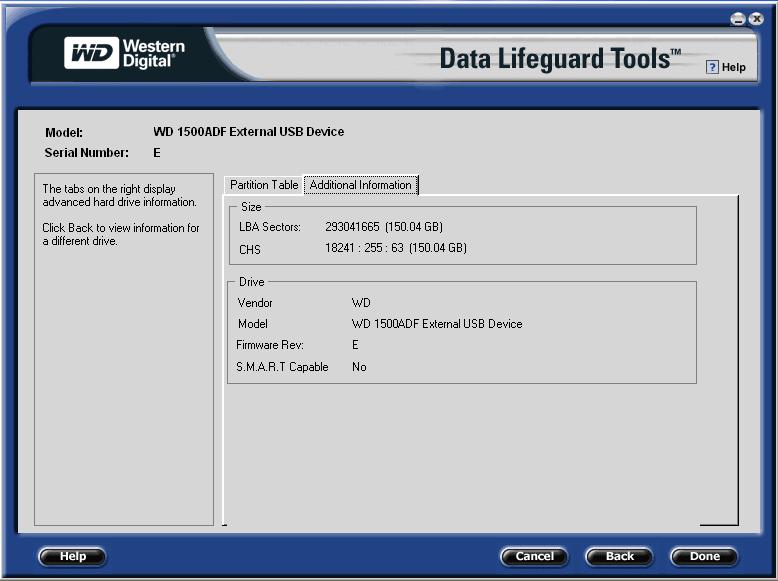Go Back to choose a different drive

[x=619, y=556]
